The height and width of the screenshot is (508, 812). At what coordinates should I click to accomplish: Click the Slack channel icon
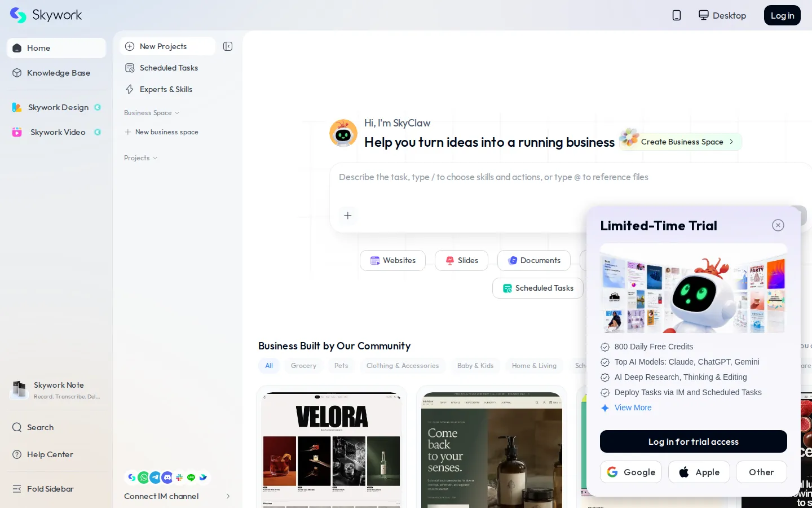pos(179,478)
